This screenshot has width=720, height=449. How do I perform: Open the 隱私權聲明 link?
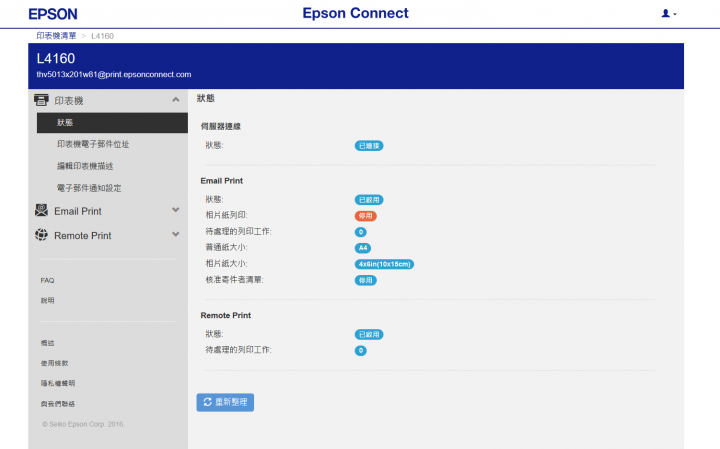57,383
